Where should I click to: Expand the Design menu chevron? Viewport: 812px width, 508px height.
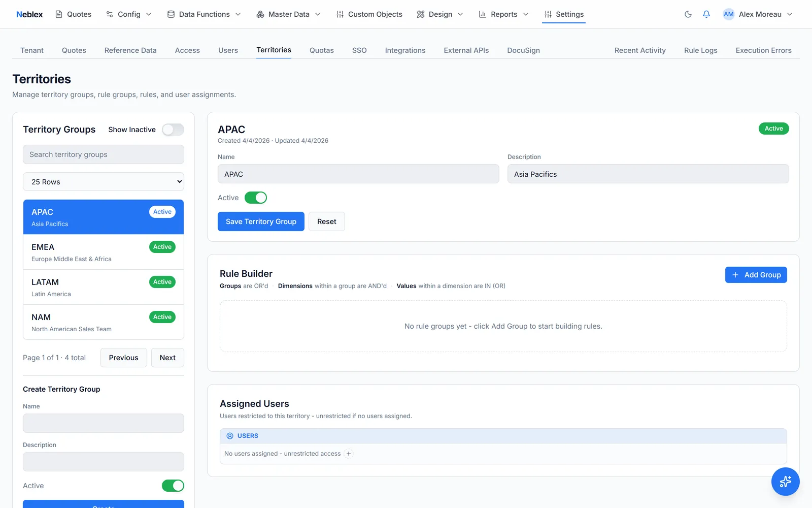click(460, 14)
